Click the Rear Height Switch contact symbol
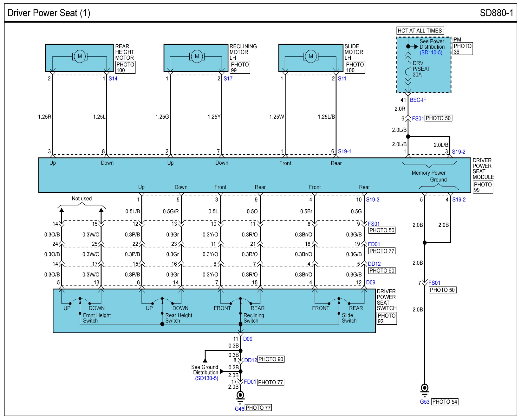Image resolution: width=521 pixels, height=420 pixels. (x=162, y=301)
